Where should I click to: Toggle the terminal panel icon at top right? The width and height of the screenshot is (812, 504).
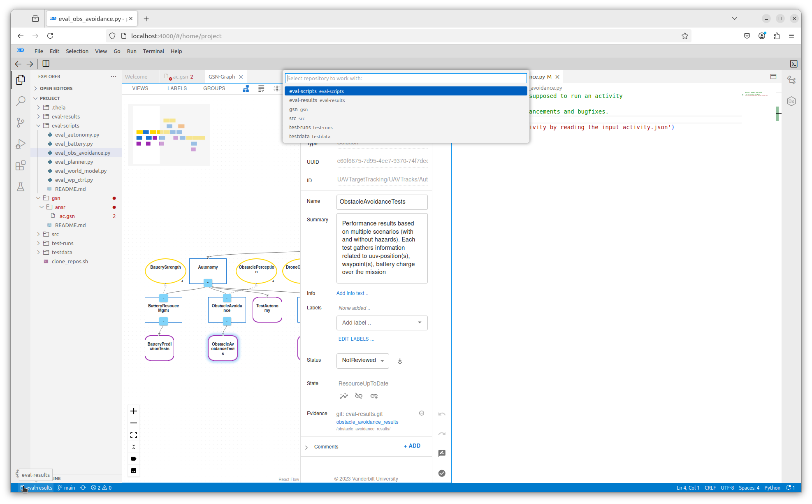[794, 64]
